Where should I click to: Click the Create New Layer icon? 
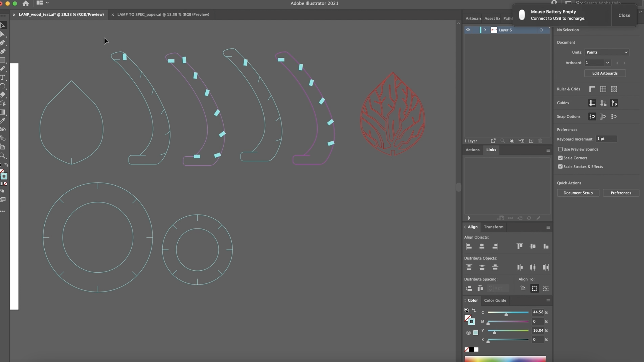(531, 141)
